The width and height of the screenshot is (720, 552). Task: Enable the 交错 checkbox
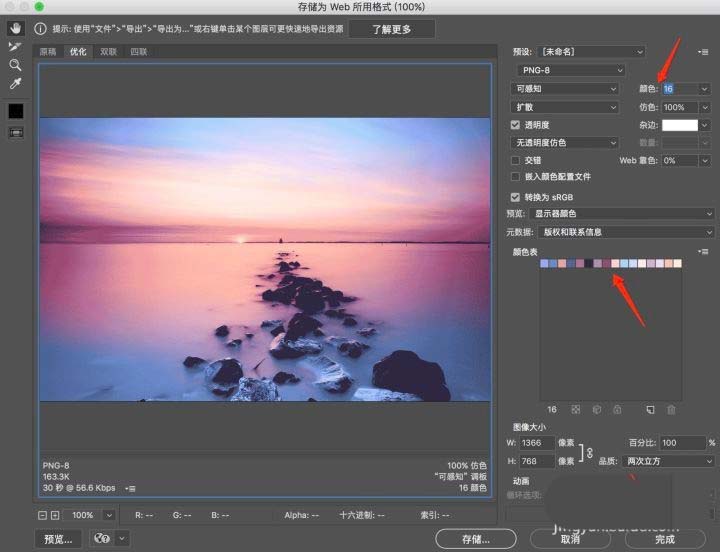515,160
